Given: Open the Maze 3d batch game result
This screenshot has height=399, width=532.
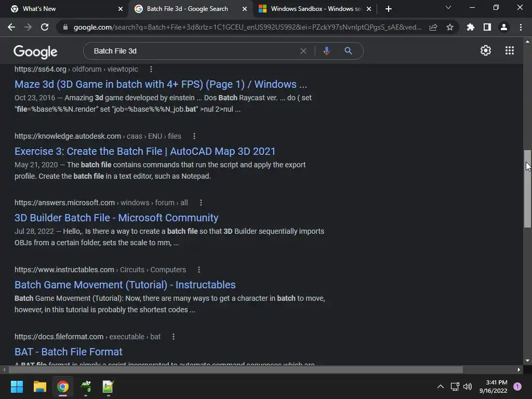Looking at the screenshot, I should coord(161,84).
